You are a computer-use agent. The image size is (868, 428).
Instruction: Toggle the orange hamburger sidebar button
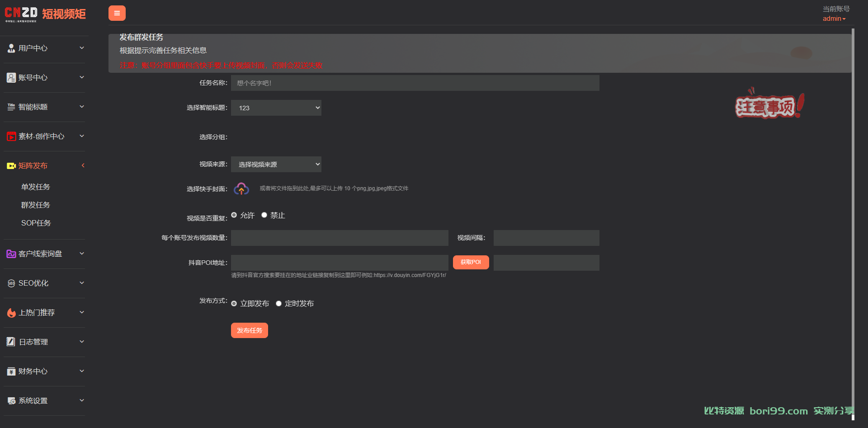click(117, 13)
